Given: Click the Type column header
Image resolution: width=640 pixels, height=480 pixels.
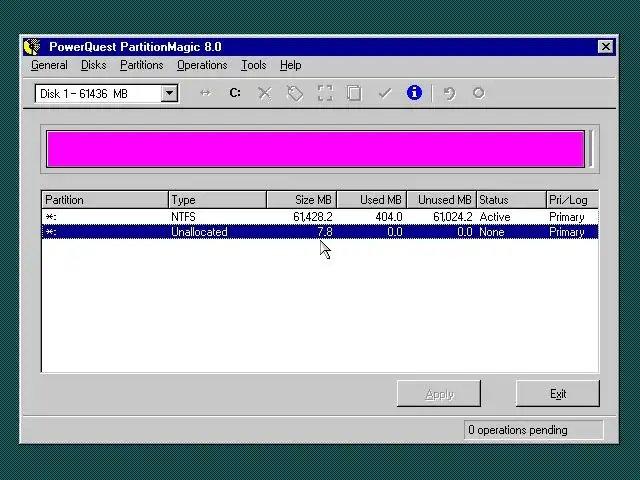Looking at the screenshot, I should (217, 200).
